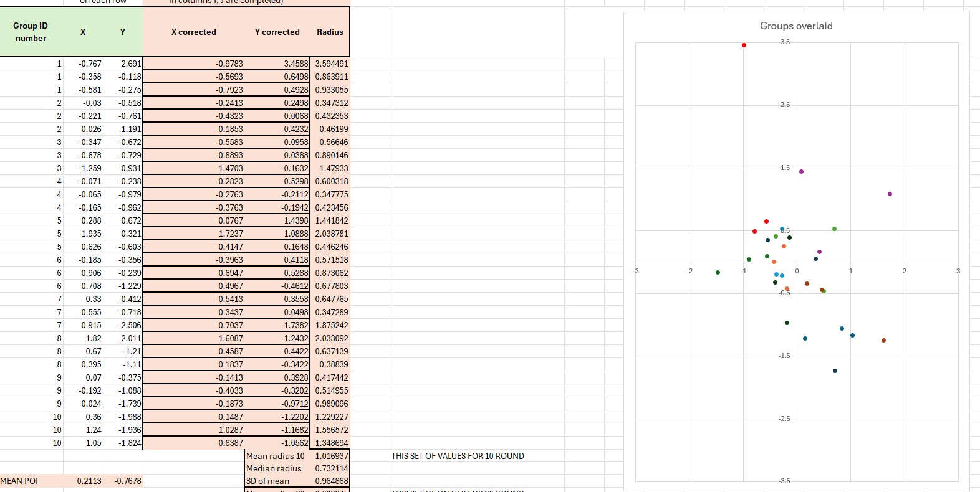
Task: Select the radius cell 1.348694
Action: (x=330, y=443)
